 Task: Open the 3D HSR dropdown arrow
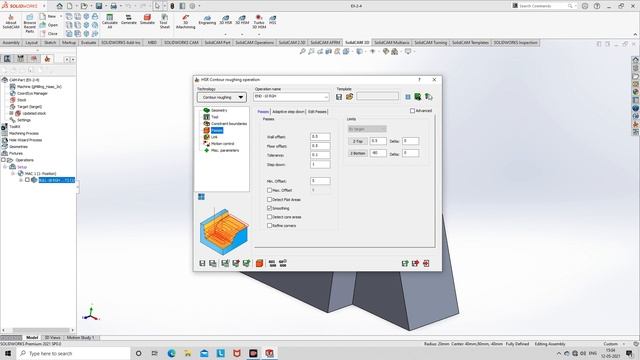pos(225,34)
